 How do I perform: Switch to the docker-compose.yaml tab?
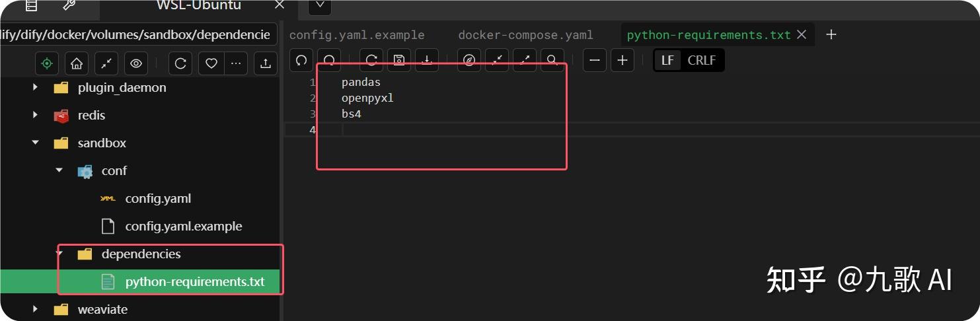point(525,35)
